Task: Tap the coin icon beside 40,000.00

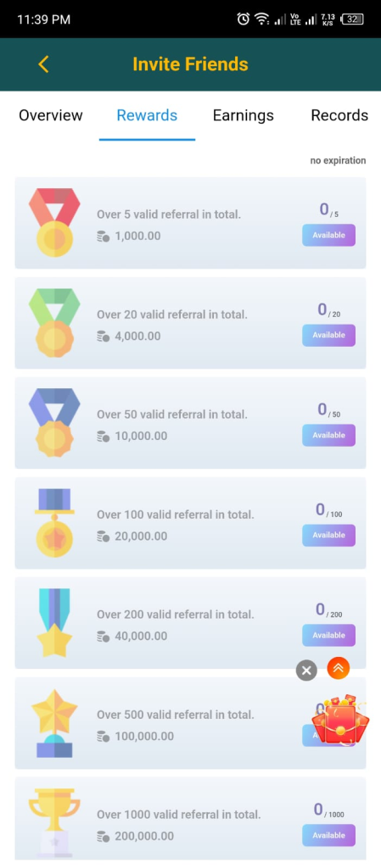Action: point(103,636)
